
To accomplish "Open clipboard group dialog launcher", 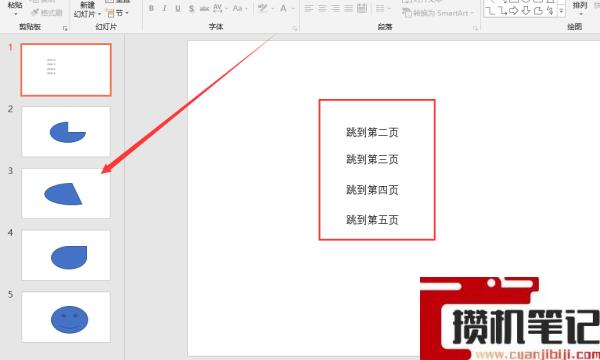I will (65, 28).
